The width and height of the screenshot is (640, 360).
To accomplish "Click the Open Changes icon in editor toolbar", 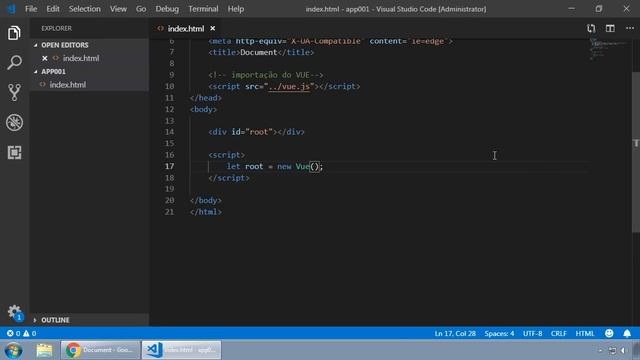I will [x=591, y=28].
